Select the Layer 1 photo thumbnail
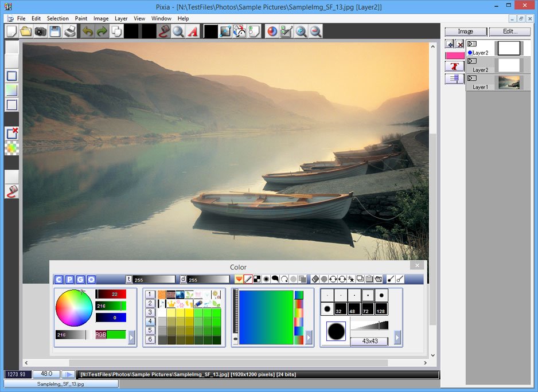The image size is (538, 392). tap(509, 82)
